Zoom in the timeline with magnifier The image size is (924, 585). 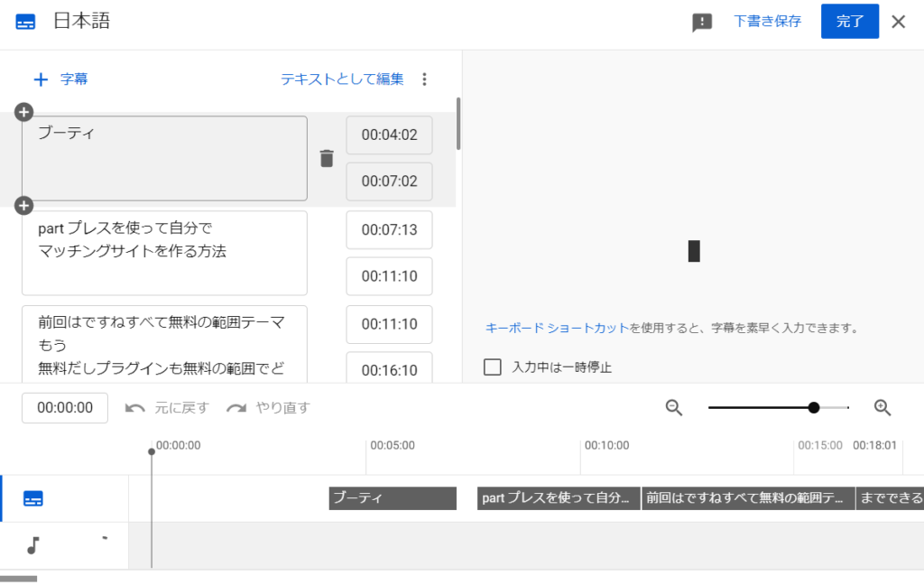click(x=882, y=408)
